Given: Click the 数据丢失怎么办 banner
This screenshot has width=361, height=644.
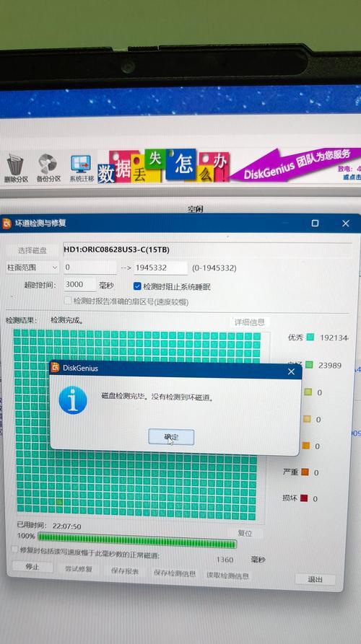Looking at the screenshot, I should (x=163, y=167).
